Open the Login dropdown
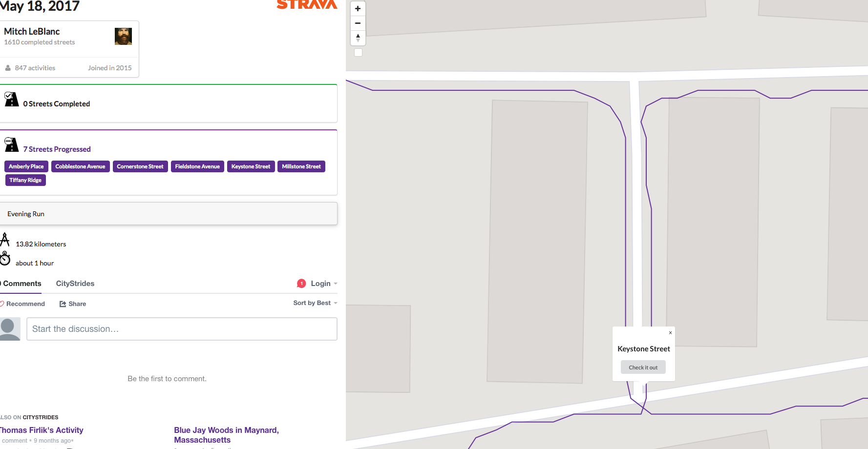The width and height of the screenshot is (868, 449). click(x=324, y=284)
